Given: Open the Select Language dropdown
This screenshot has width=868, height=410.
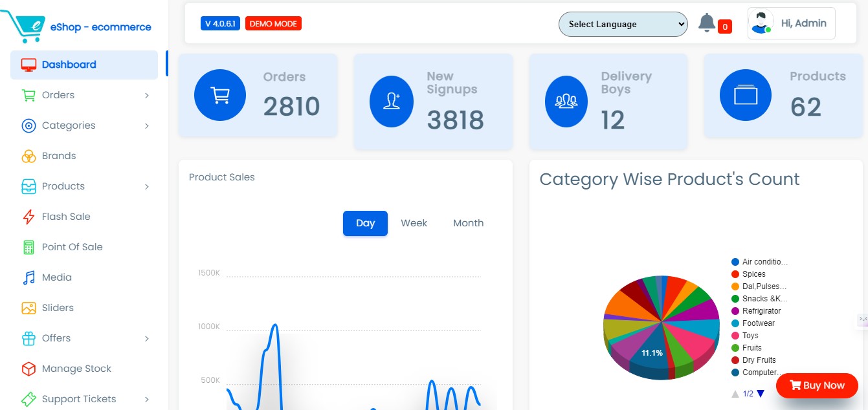Looking at the screenshot, I should (x=622, y=24).
